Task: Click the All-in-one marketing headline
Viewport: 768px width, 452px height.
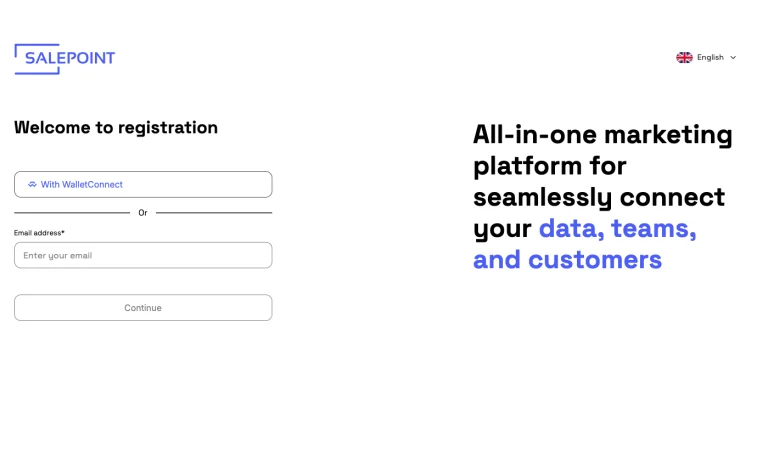Action: tap(602, 135)
